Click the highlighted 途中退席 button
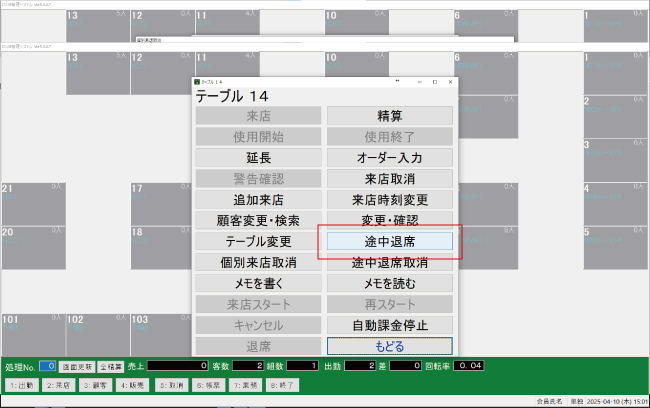Image resolution: width=650 pixels, height=408 pixels. click(390, 241)
